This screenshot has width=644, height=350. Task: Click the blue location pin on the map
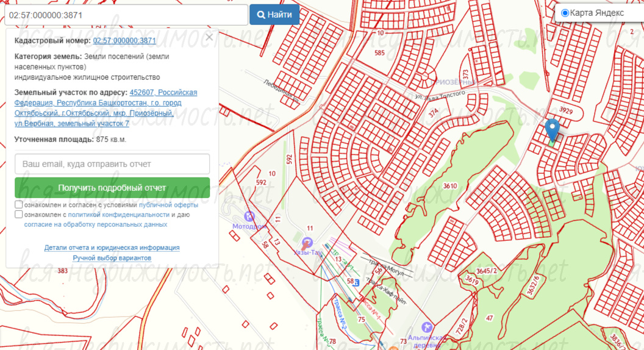point(552,130)
